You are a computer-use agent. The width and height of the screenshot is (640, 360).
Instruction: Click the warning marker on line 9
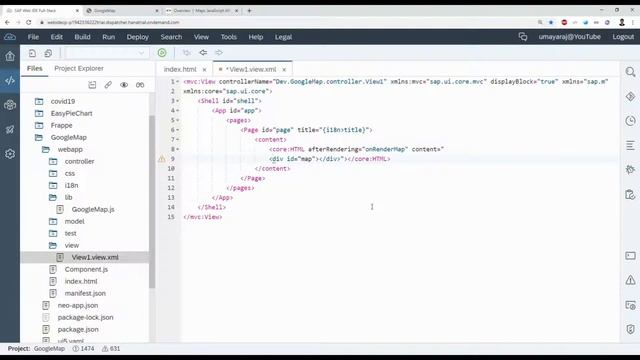[162, 159]
